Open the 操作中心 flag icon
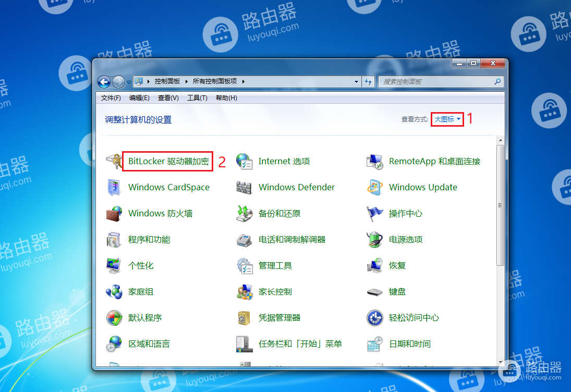This screenshot has width=571, height=392. pos(374,214)
